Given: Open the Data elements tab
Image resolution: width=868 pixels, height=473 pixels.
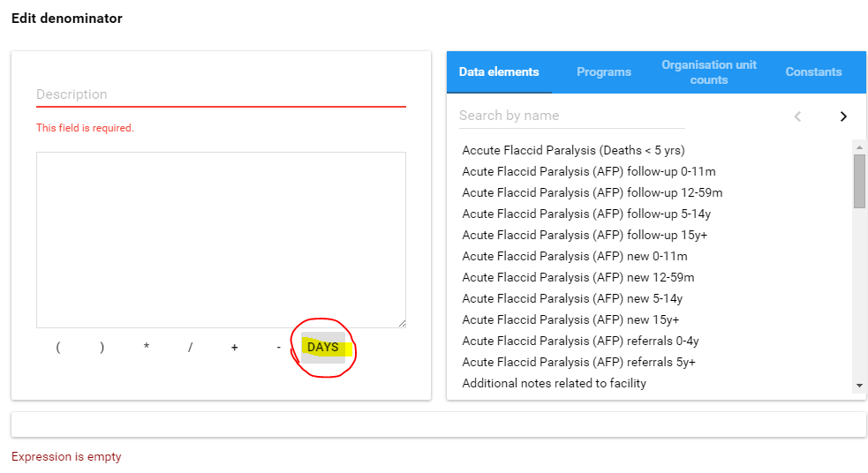Looking at the screenshot, I should click(499, 72).
